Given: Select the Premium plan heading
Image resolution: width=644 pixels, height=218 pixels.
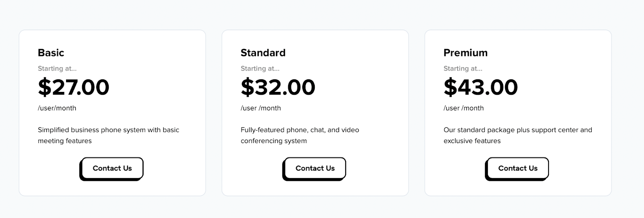Looking at the screenshot, I should 465,53.
